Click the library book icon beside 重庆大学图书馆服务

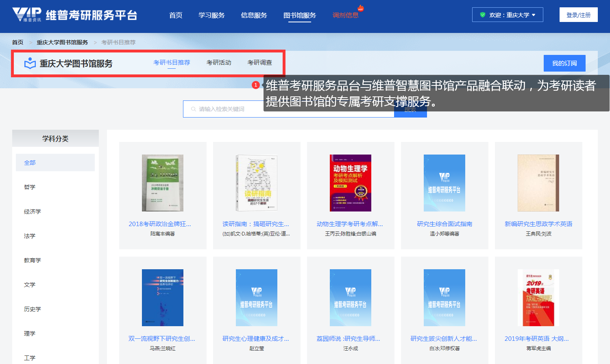30,63
